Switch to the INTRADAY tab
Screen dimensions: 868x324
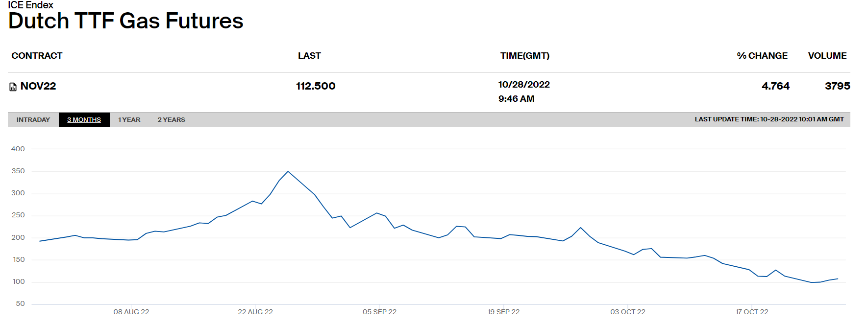coord(33,120)
